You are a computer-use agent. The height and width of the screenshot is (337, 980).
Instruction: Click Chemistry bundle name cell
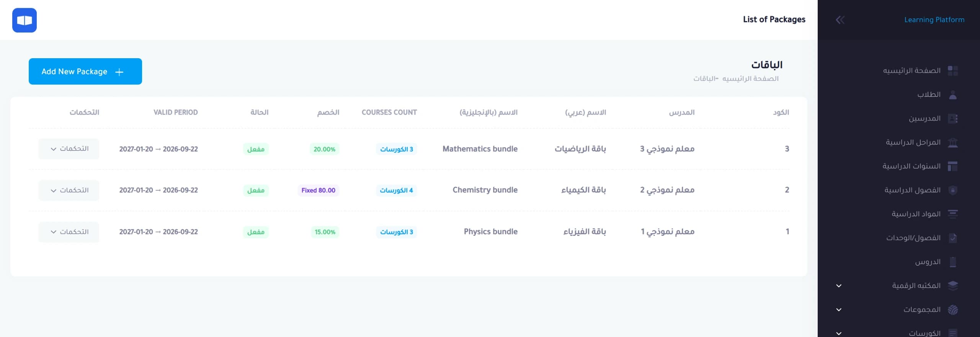[x=485, y=190]
